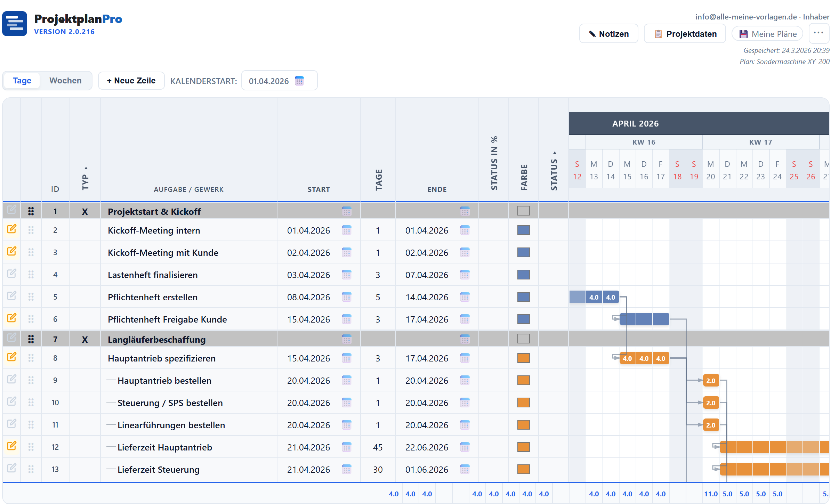Click the sort arrow on the TYP column
This screenshot has height=504, width=831.
(86, 165)
